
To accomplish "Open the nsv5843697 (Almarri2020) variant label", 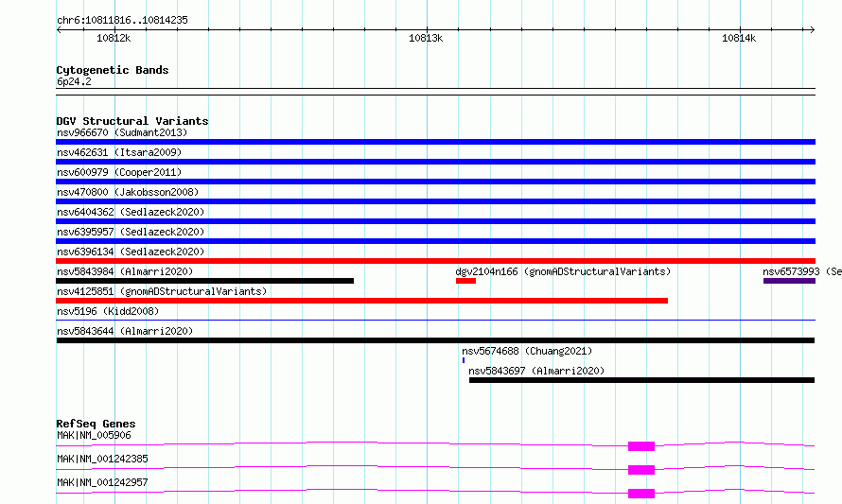I will coord(536,371).
